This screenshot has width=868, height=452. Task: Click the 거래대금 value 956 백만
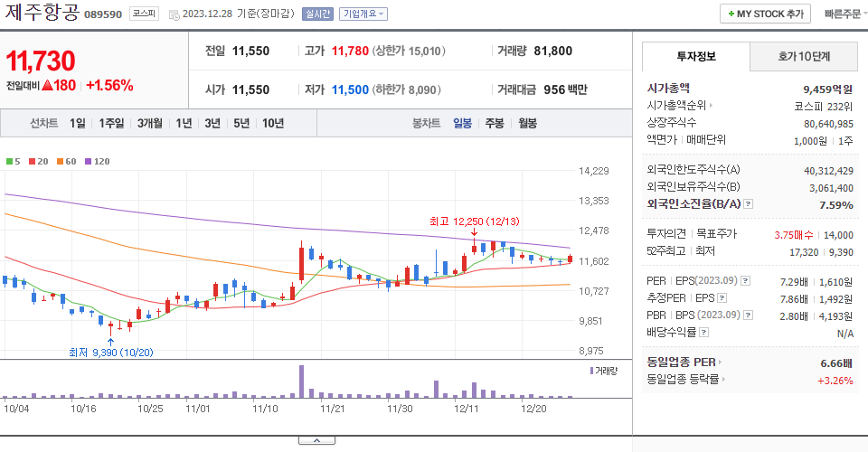[x=565, y=89]
